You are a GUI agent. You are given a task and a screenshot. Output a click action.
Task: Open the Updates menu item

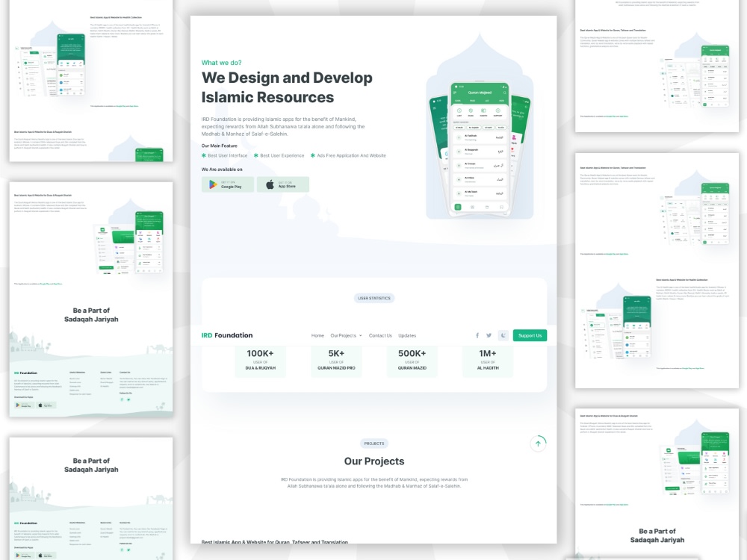point(407,336)
